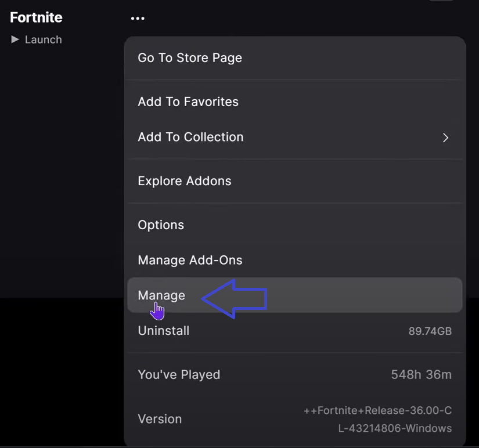The width and height of the screenshot is (479, 448).
Task: Click the Fortnite game title
Action: pos(36,17)
